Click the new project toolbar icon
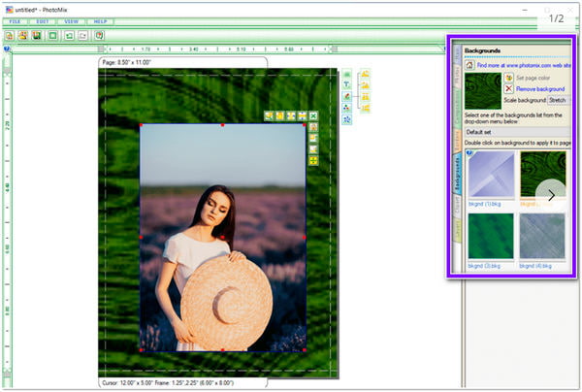Image resolution: width=582 pixels, height=392 pixels. [10, 36]
